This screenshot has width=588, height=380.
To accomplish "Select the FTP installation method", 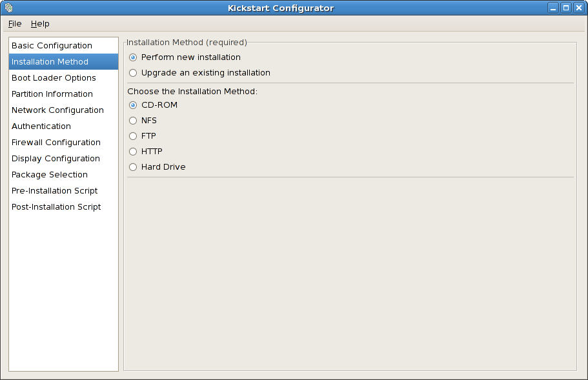I will 133,136.
